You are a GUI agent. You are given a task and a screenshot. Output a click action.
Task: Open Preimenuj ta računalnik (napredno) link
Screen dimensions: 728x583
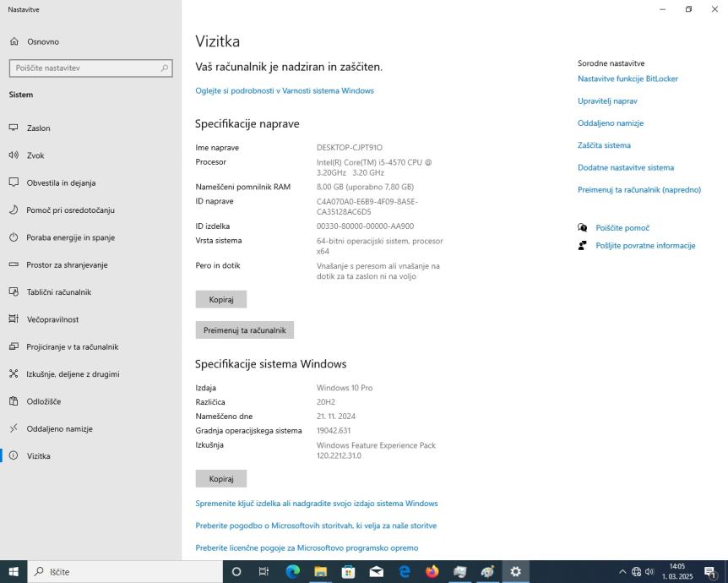639,189
